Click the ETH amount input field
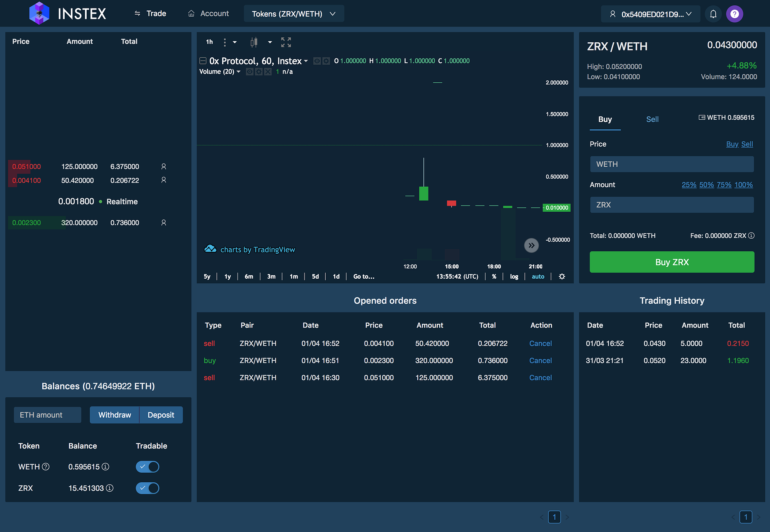This screenshot has height=532, width=770. 47,415
